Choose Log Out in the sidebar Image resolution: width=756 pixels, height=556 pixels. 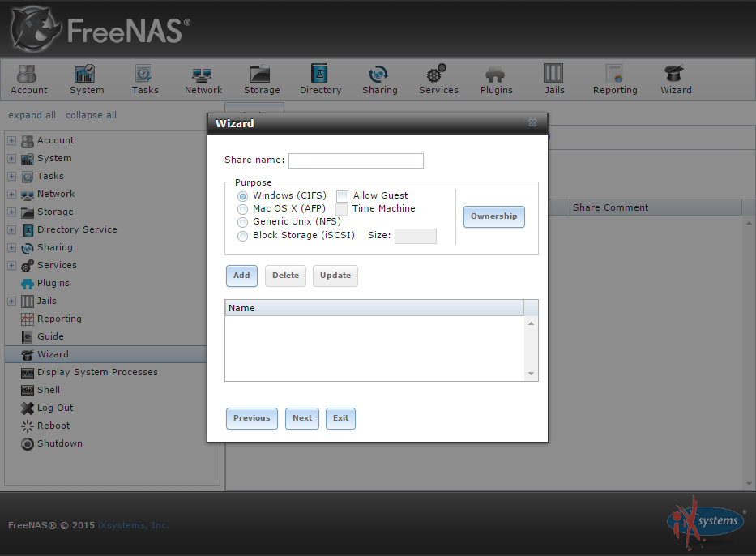(55, 408)
